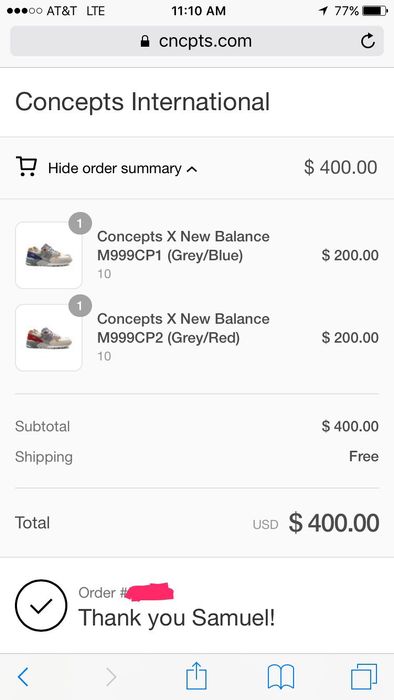
Task: Tap the cncpts.com address bar
Action: pos(197,41)
